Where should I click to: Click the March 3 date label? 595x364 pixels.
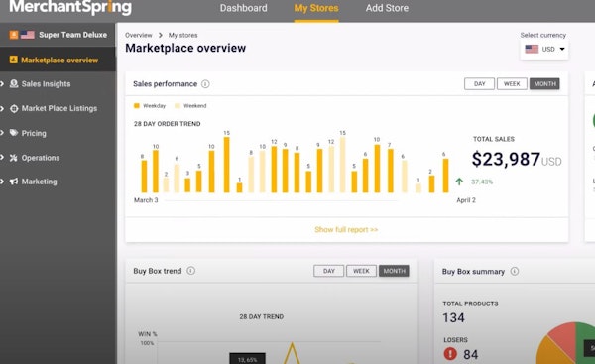pyautogui.click(x=146, y=200)
